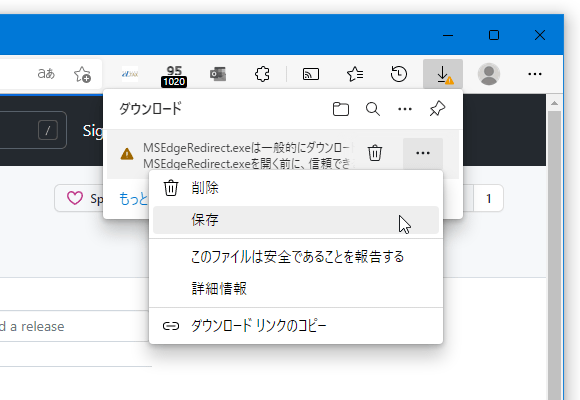This screenshot has height=400, width=580.
Task: Add this page to favorites star icon
Action: 82,74
